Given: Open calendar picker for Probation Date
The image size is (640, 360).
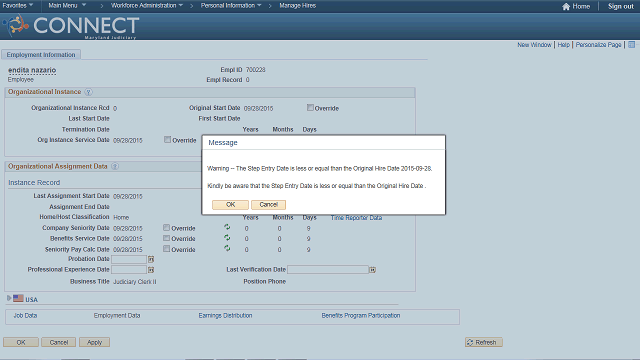Looking at the screenshot, I should 151,259.
